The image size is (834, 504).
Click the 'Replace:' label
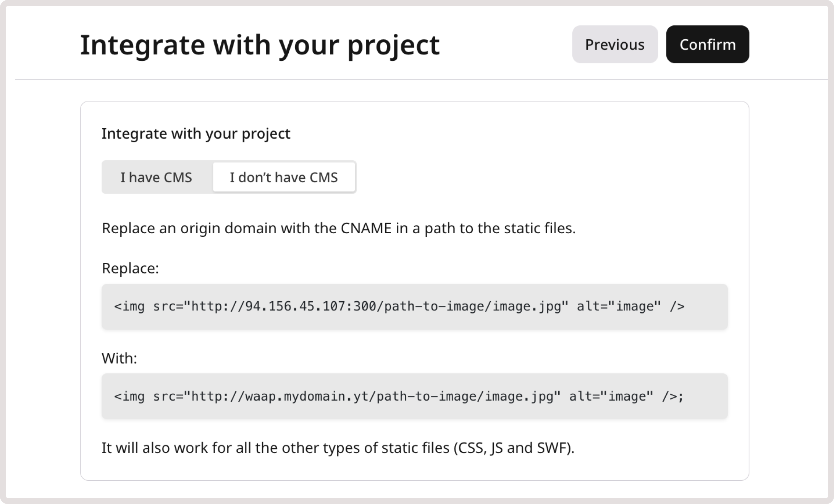tap(130, 269)
